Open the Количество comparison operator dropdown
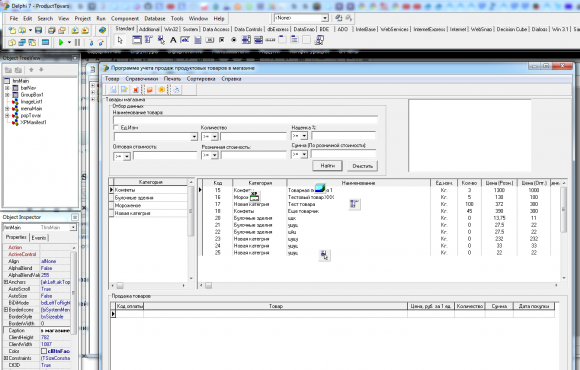Image resolution: width=580 pixels, height=370 pixels. click(215, 137)
